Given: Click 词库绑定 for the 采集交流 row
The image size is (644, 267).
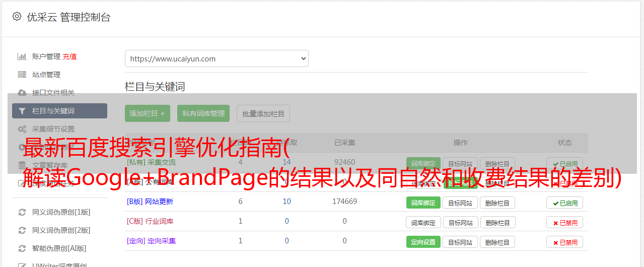Looking at the screenshot, I should [423, 164].
